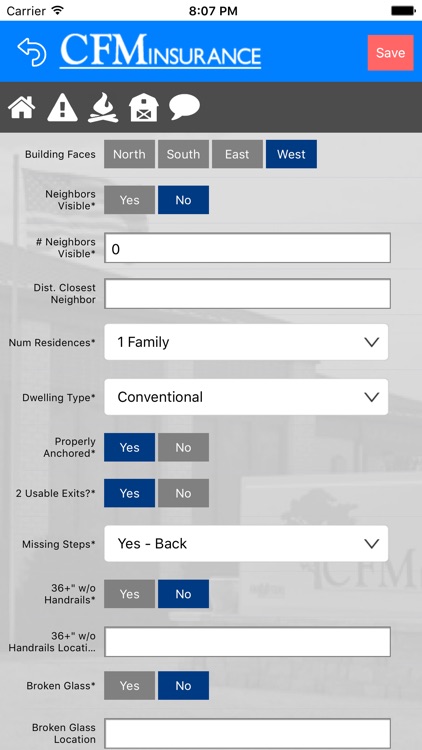
Task: Choose No for 2 Usable Exits
Action: click(183, 493)
